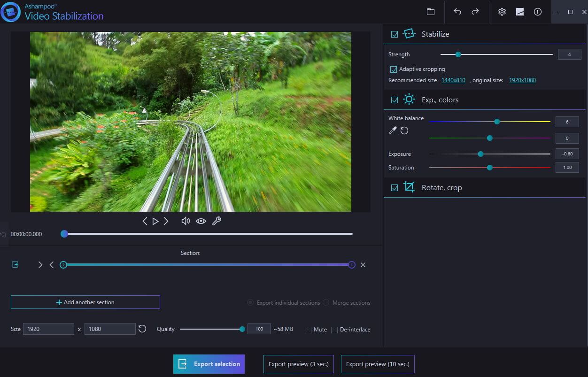
Task: Select the Merge sections radio button
Action: (x=326, y=302)
